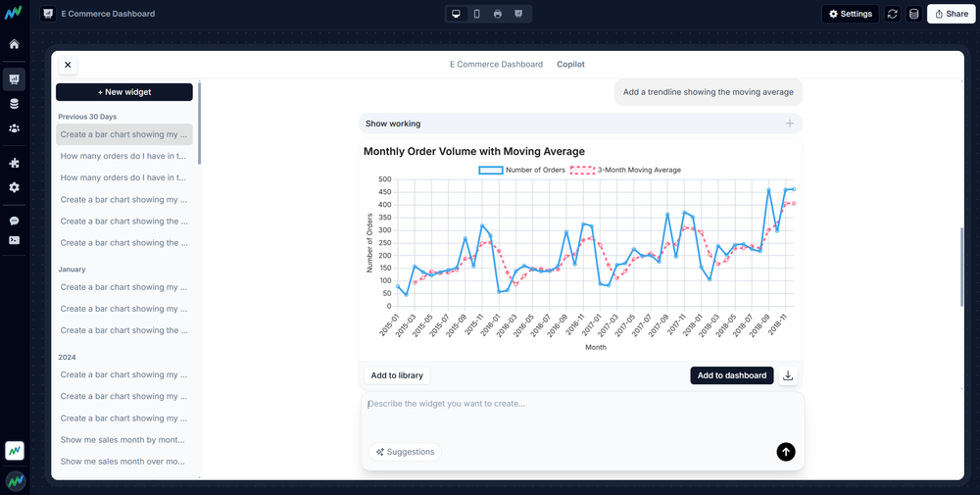This screenshot has width=980, height=495.
Task: Open the home icon in the left sidebar
Action: point(14,44)
